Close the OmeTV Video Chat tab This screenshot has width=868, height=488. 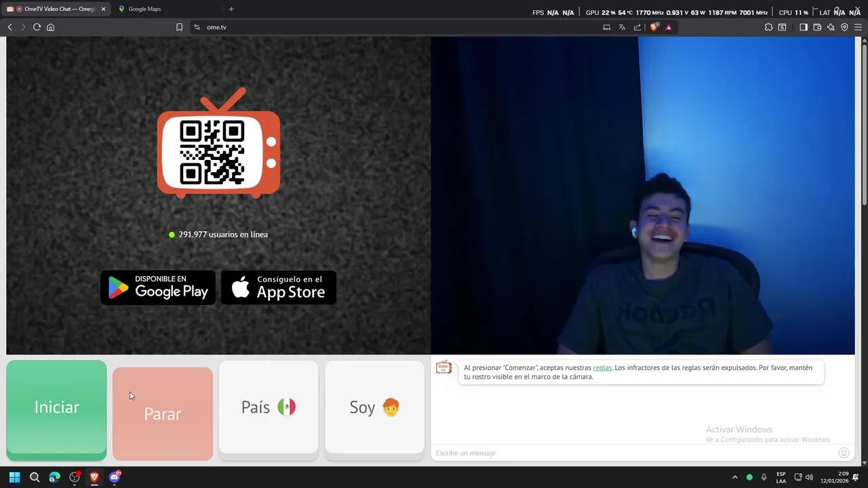coord(104,9)
